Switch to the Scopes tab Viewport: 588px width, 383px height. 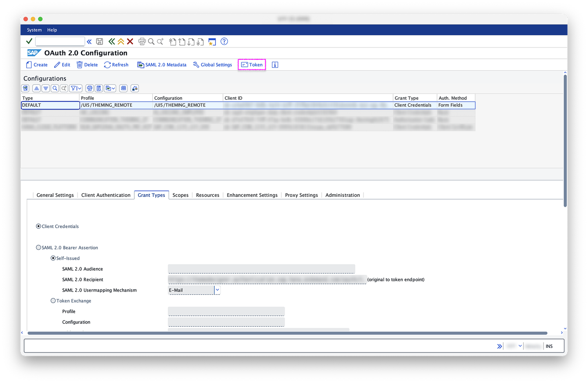click(x=180, y=195)
